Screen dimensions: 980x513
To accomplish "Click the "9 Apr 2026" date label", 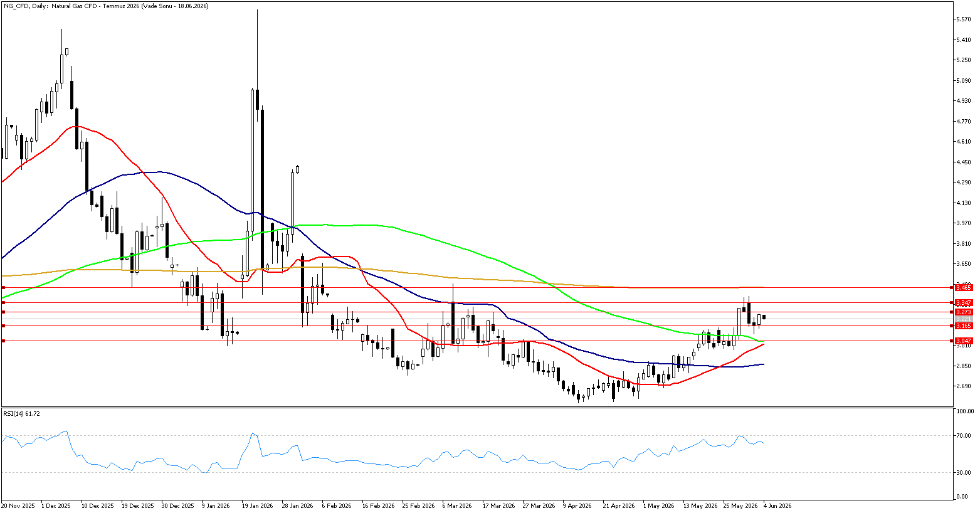I will pyautogui.click(x=577, y=505).
